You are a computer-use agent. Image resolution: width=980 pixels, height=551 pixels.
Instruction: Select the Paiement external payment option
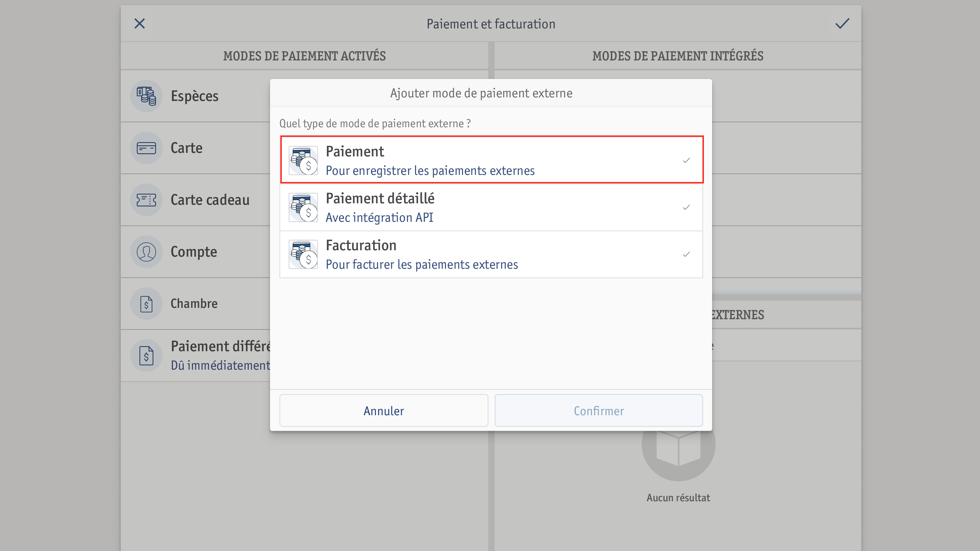[x=491, y=160]
